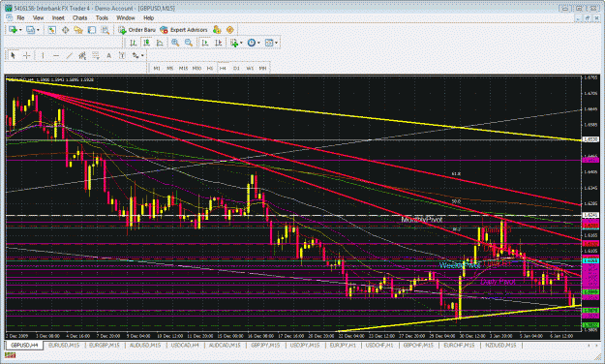Zoom out of the chart
Screen dimensions: 605x364
[x=189, y=43]
